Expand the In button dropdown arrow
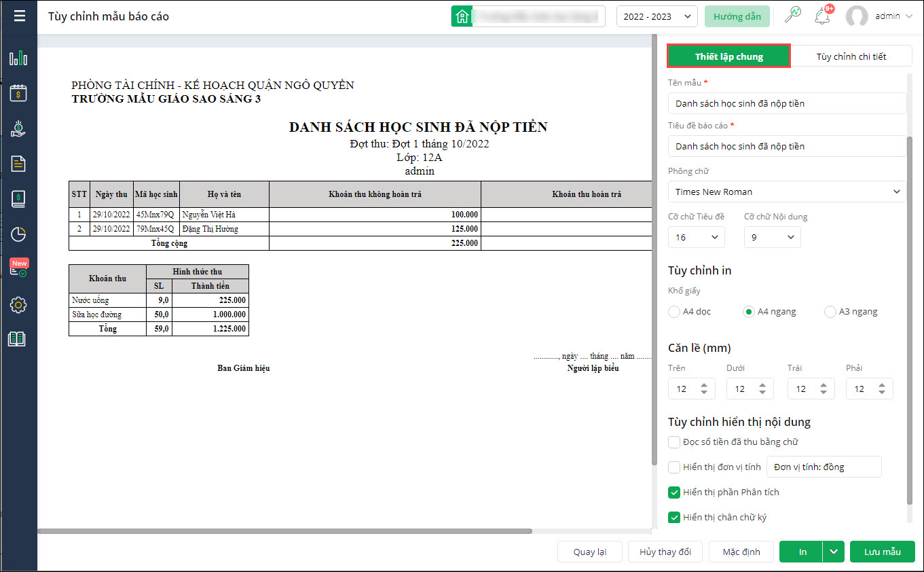The height and width of the screenshot is (572, 924). click(834, 552)
